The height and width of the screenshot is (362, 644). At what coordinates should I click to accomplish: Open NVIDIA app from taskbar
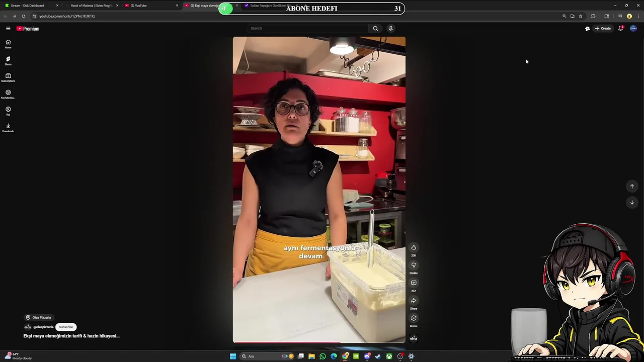point(356,356)
